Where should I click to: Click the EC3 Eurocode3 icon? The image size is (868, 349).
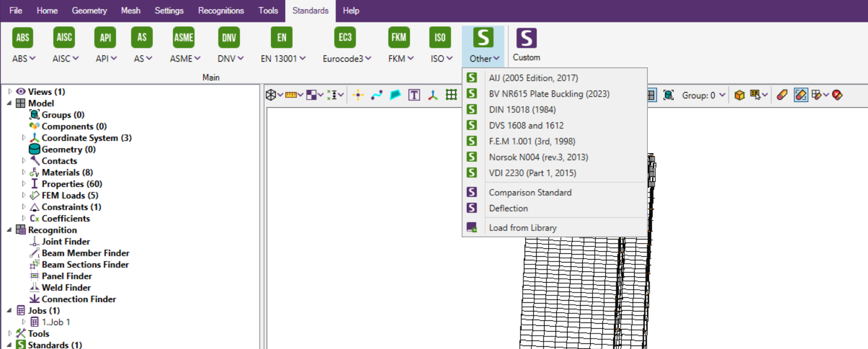tap(345, 37)
